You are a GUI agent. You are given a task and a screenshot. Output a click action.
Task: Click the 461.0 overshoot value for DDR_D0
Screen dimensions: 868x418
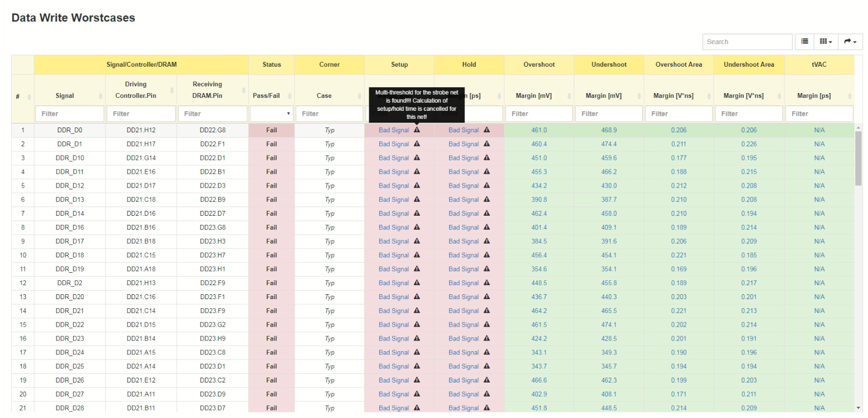click(x=539, y=130)
